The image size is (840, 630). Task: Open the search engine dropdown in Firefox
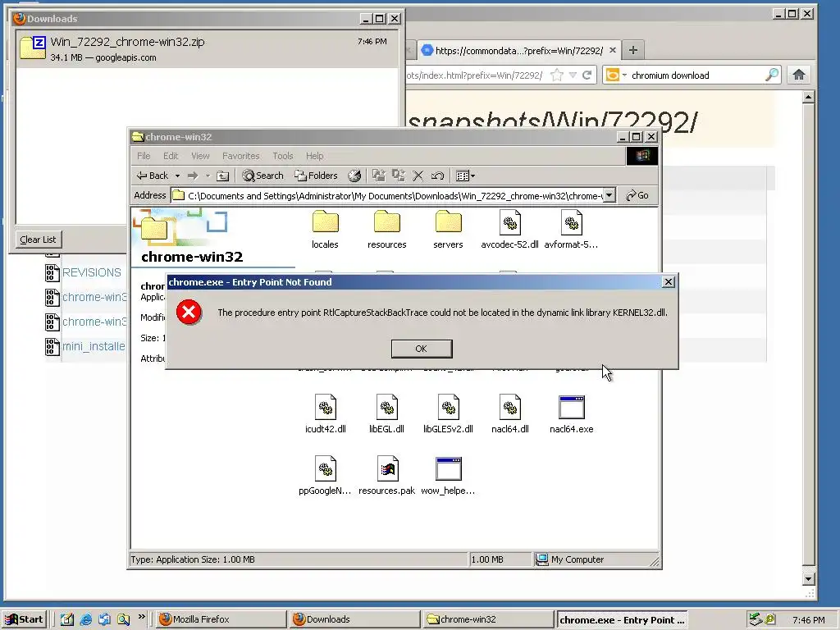tap(615, 75)
